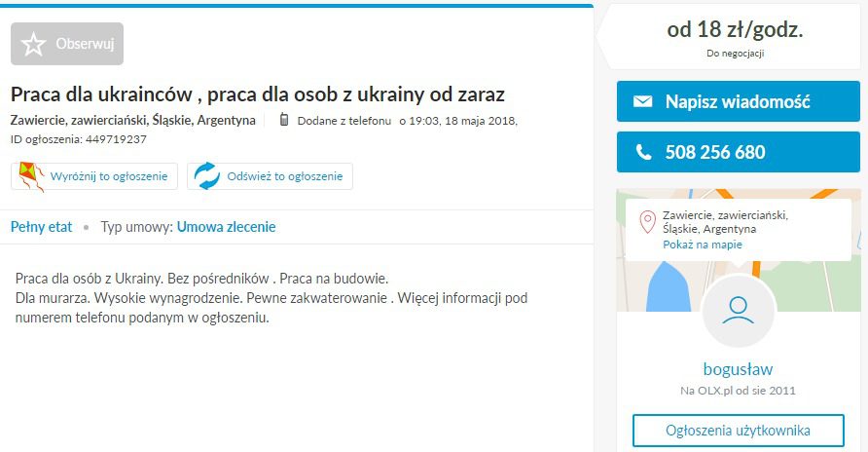The image size is (868, 452).
Task: Click the map preview thumbnail
Action: pos(739,249)
